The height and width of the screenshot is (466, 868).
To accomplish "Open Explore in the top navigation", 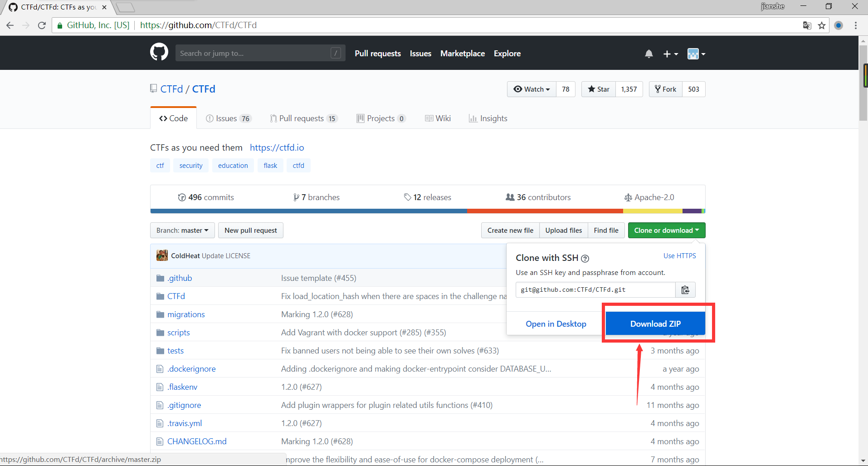I will click(x=507, y=54).
